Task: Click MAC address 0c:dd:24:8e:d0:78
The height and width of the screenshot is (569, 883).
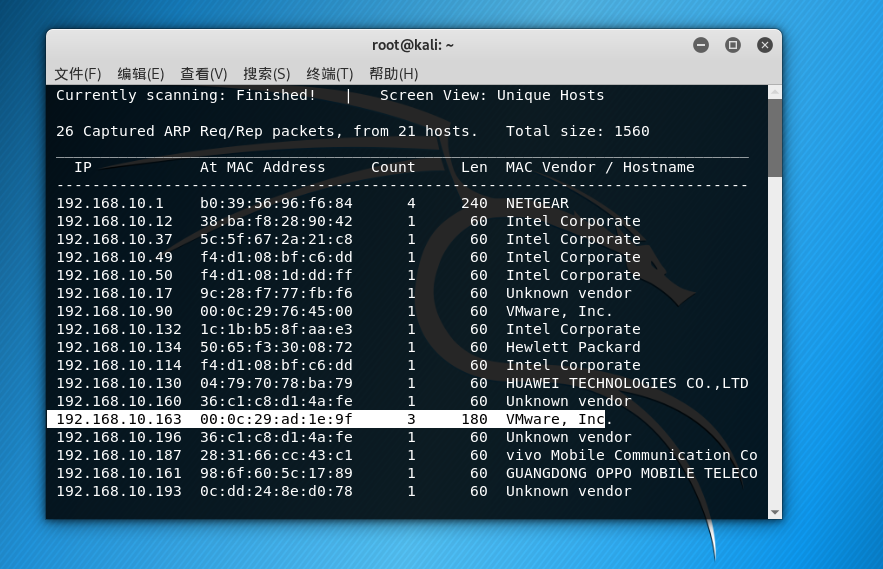Action: tap(277, 492)
